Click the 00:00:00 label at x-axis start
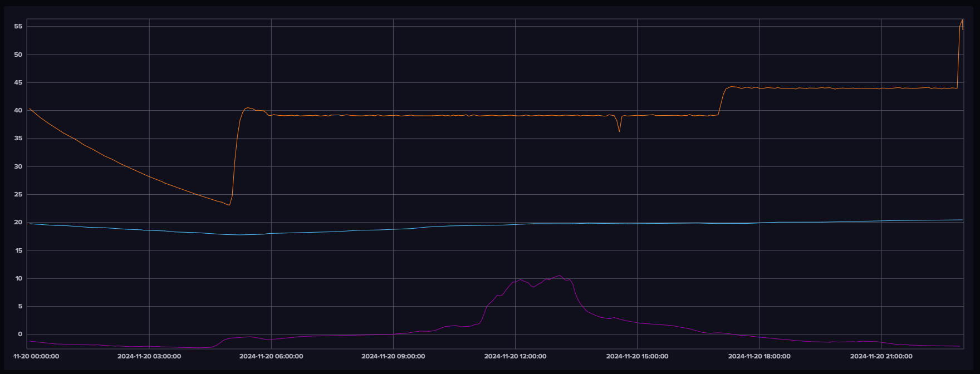 click(36, 356)
